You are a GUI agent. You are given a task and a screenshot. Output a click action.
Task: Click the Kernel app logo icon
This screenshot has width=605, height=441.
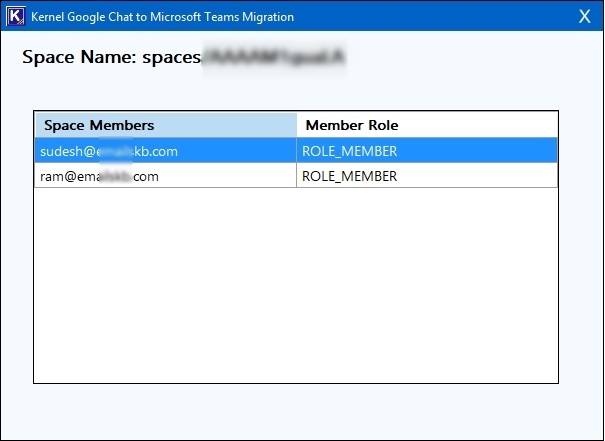pos(16,17)
